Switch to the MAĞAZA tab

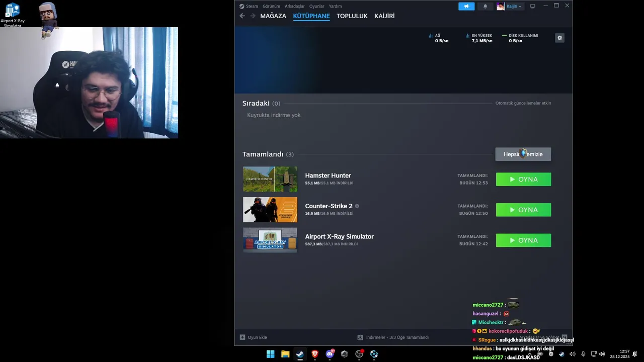coord(273,16)
